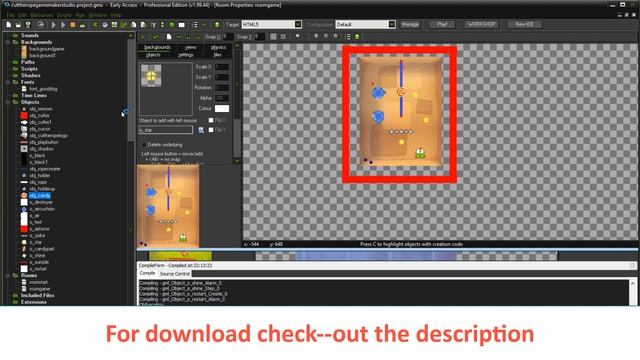This screenshot has width=640, height=360.
Task: Open the Edit menu
Action: pos(22,15)
